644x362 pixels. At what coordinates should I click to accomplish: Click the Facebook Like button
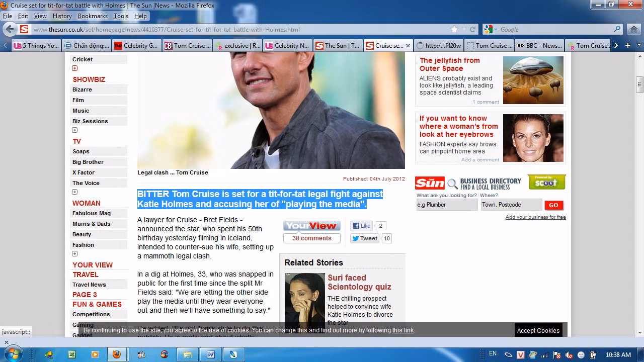(x=362, y=226)
